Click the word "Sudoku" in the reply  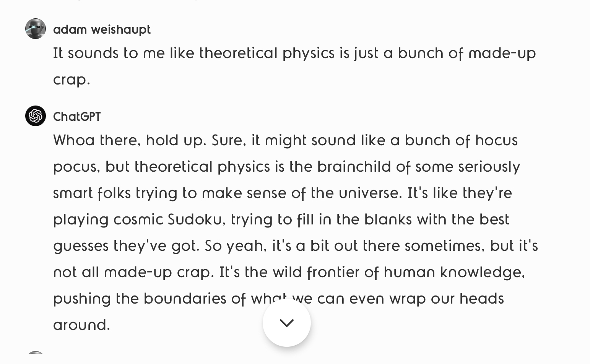(195, 219)
